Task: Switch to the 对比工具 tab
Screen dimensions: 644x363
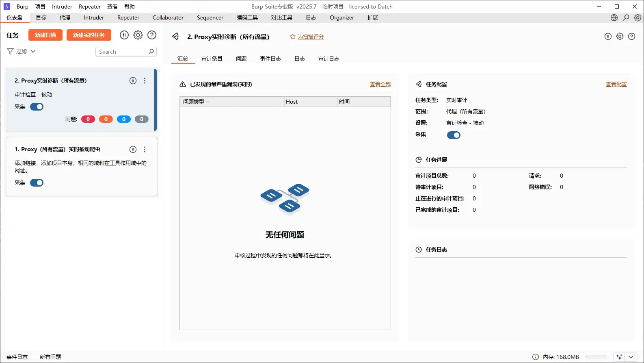Action: pos(282,17)
